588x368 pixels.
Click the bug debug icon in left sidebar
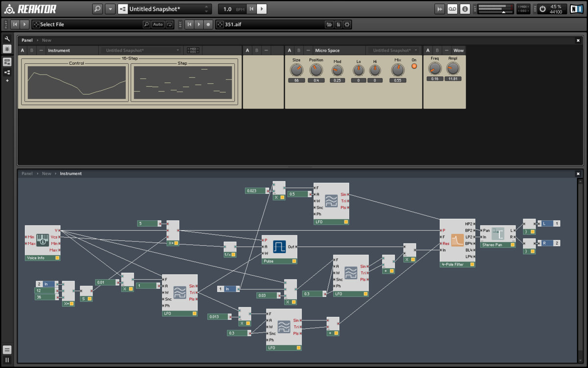pyautogui.click(x=7, y=49)
